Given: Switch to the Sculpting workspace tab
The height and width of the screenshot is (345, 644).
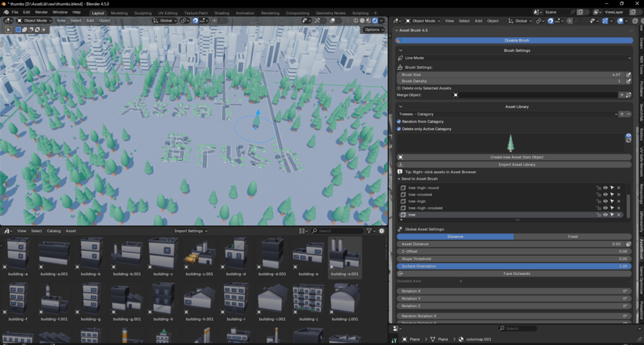Looking at the screenshot, I should (x=143, y=13).
